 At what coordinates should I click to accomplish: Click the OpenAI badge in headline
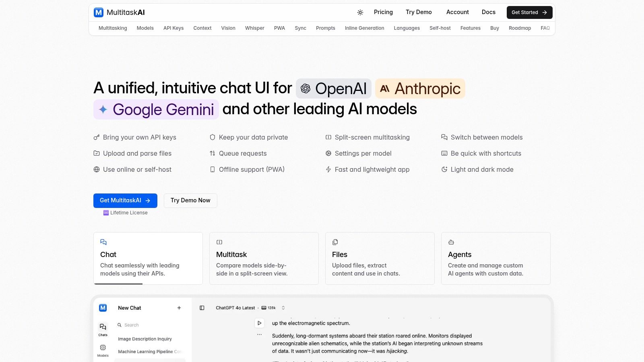(x=334, y=88)
